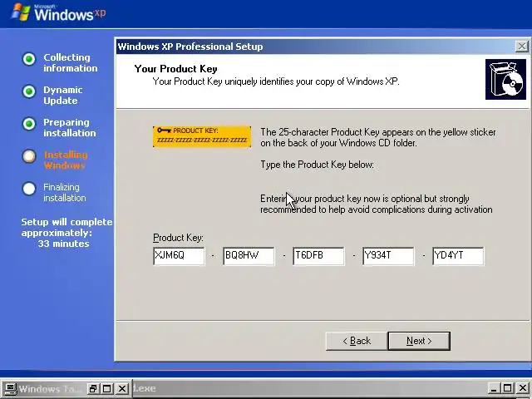
Task: Close the small Windows Ta... window
Action: click(122, 389)
